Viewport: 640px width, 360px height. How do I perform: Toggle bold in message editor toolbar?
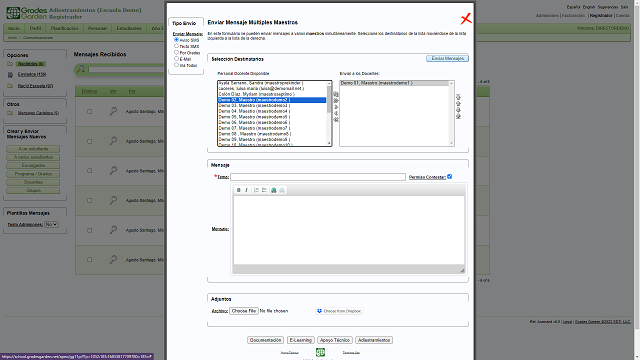coord(239,190)
